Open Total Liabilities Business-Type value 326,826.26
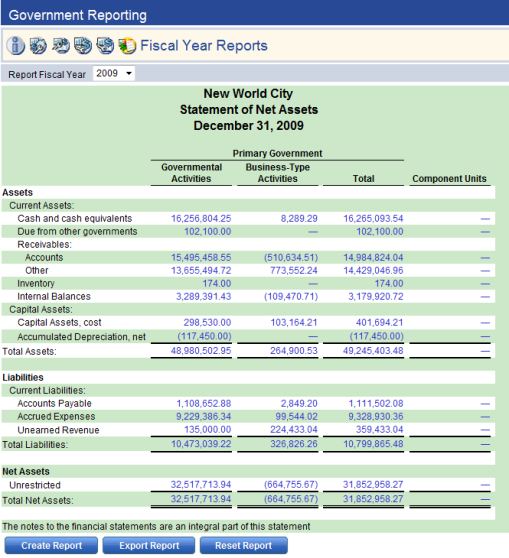Viewport: 509px width, 558px height. (294, 444)
